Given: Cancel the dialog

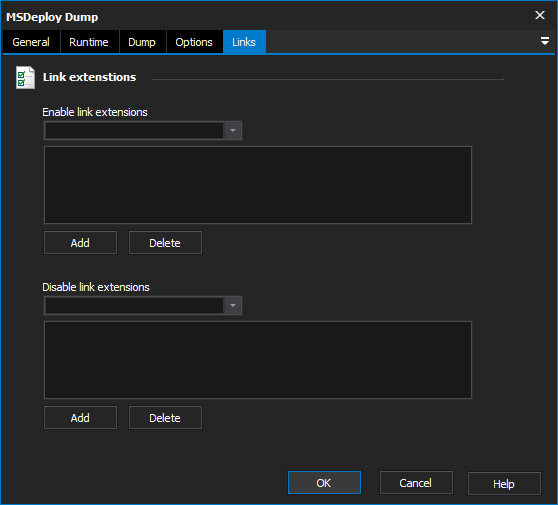Looking at the screenshot, I should pos(416,483).
